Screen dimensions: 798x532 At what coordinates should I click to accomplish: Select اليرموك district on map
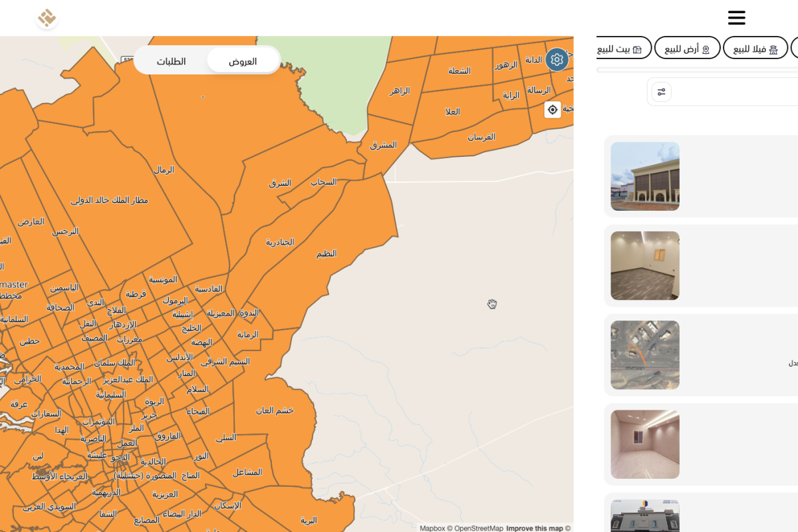pos(175,301)
